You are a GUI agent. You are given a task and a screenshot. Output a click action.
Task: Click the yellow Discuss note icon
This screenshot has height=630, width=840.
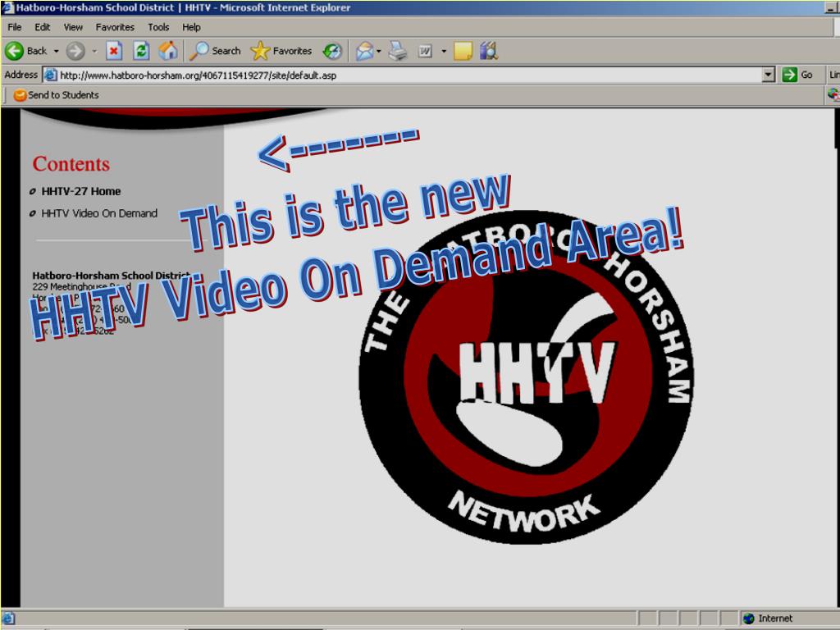click(463, 52)
